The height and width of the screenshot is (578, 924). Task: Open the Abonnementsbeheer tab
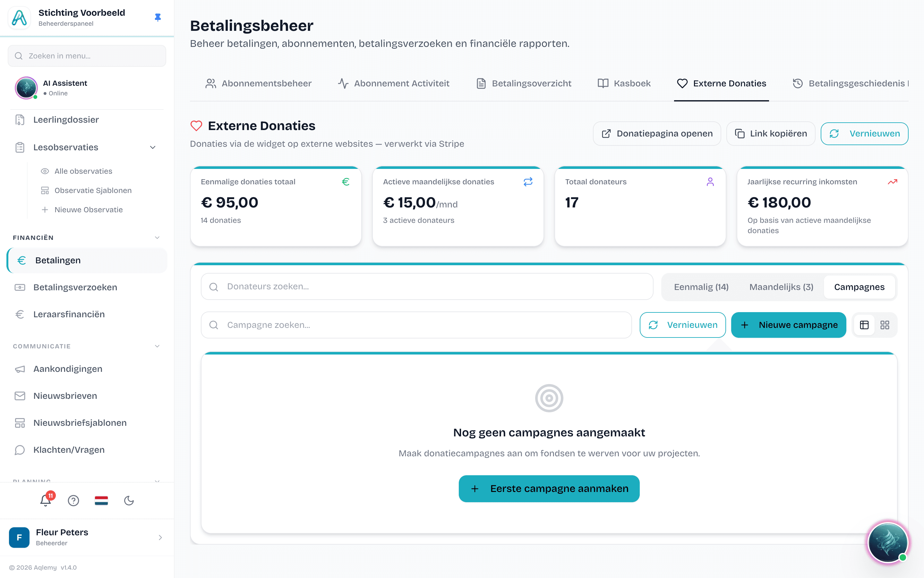click(258, 83)
